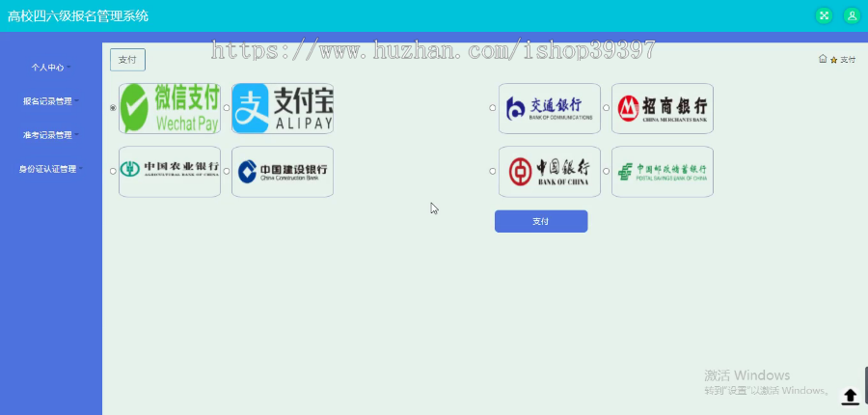The image size is (868, 415).
Task: Open the user profile icon in header
Action: coord(852,15)
